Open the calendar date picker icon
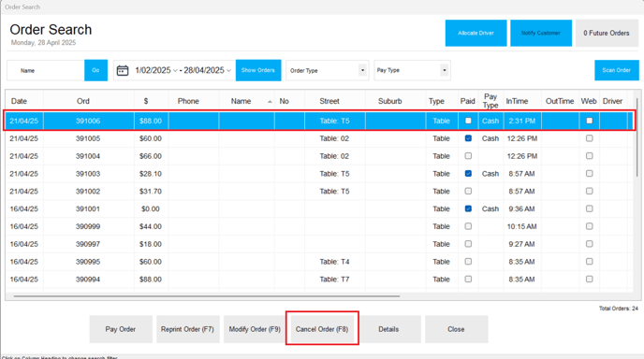This screenshot has height=359, width=644. click(123, 70)
